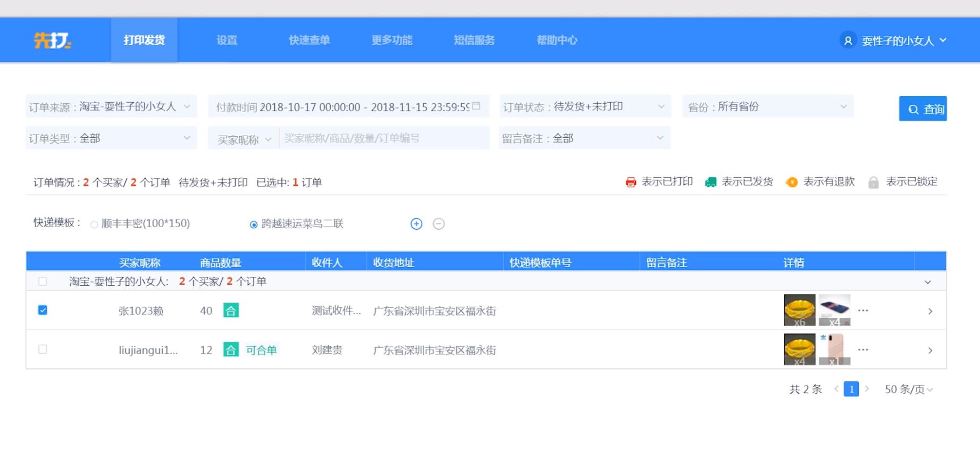Click recipient 刘建贵
Viewport: 980px width, 467px height.
pos(327,350)
